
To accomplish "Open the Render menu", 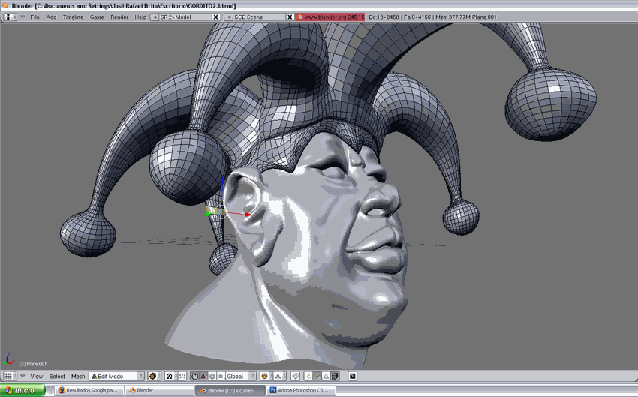I will (119, 17).
